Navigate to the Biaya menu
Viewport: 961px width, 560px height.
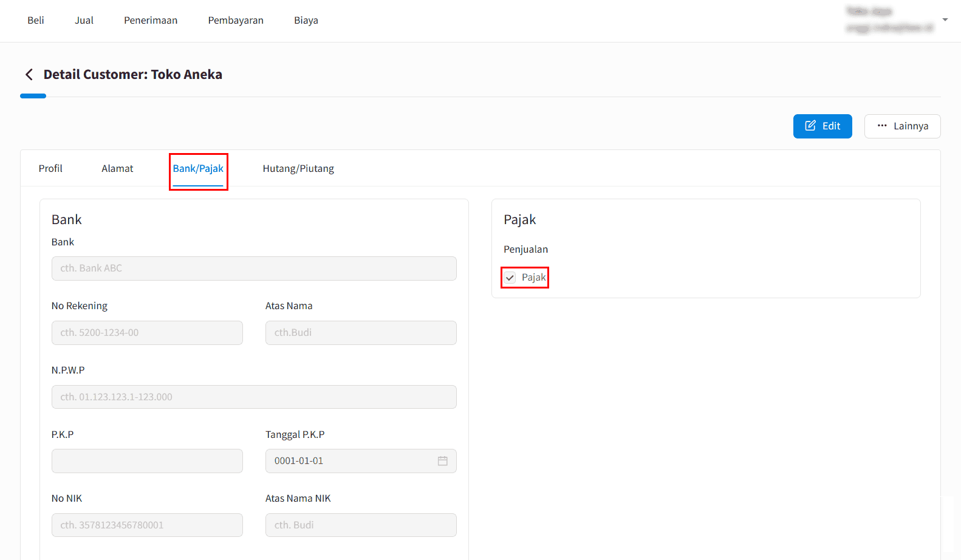coord(306,21)
